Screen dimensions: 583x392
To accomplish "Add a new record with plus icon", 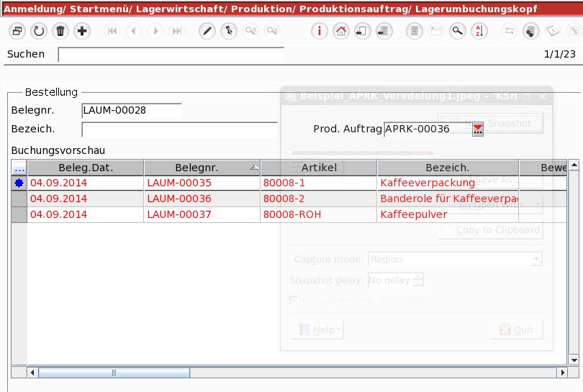I will tap(82, 31).
